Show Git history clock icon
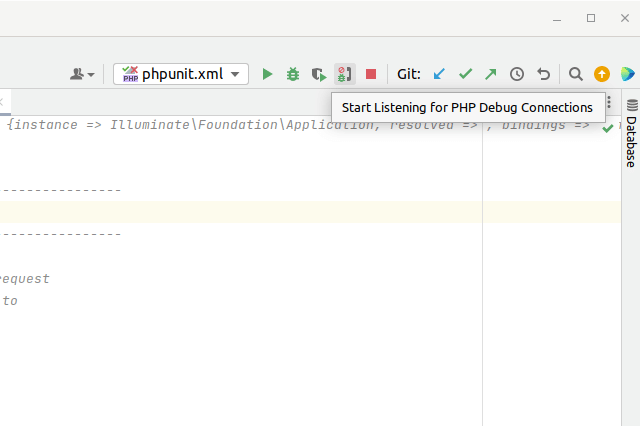The height and width of the screenshot is (426, 640). click(x=517, y=74)
